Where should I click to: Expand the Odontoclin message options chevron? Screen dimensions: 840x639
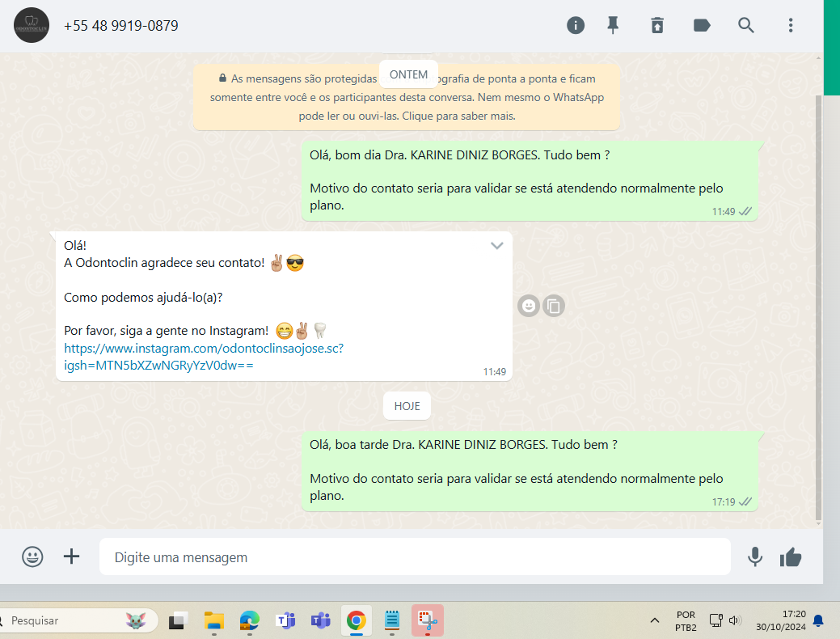497,246
